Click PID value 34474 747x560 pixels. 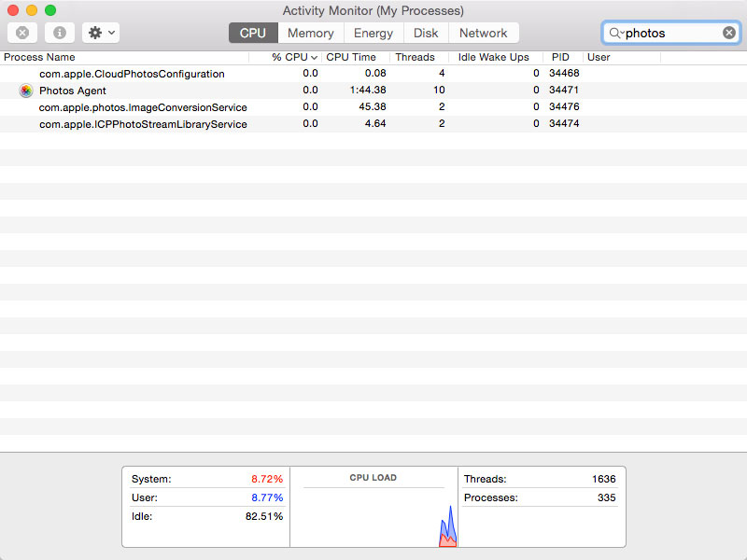tap(564, 123)
